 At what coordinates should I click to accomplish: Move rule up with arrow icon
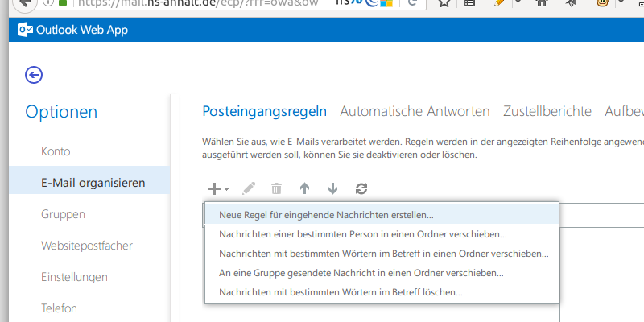[x=304, y=188]
